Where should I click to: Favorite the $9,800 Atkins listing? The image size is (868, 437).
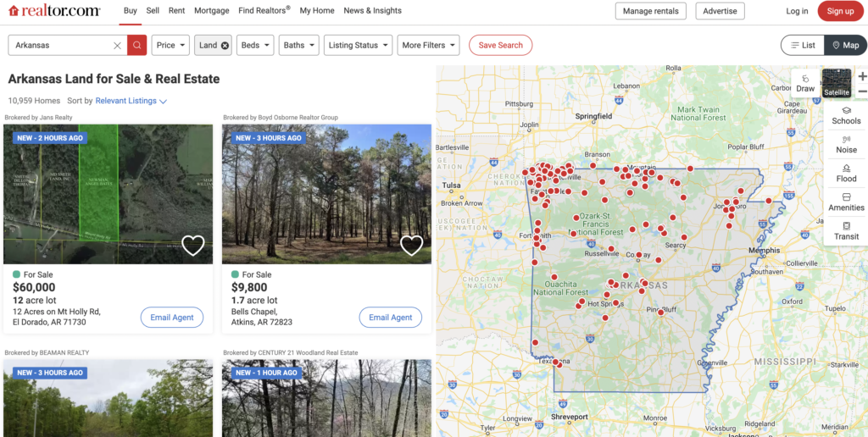pos(412,245)
